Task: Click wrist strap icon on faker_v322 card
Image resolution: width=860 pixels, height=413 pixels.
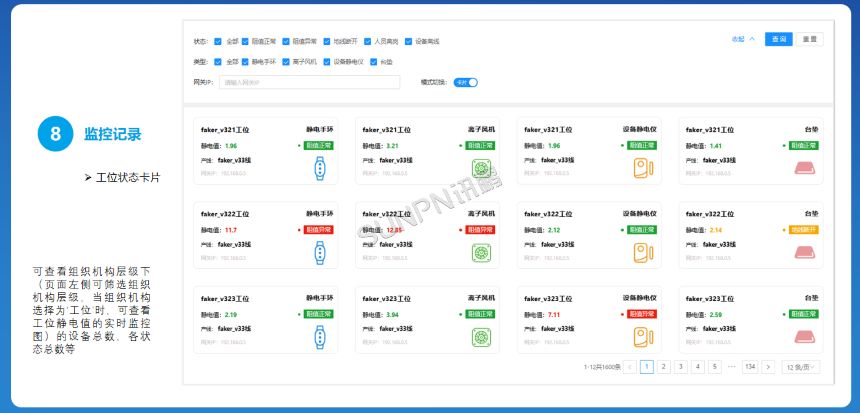Action: point(321,253)
